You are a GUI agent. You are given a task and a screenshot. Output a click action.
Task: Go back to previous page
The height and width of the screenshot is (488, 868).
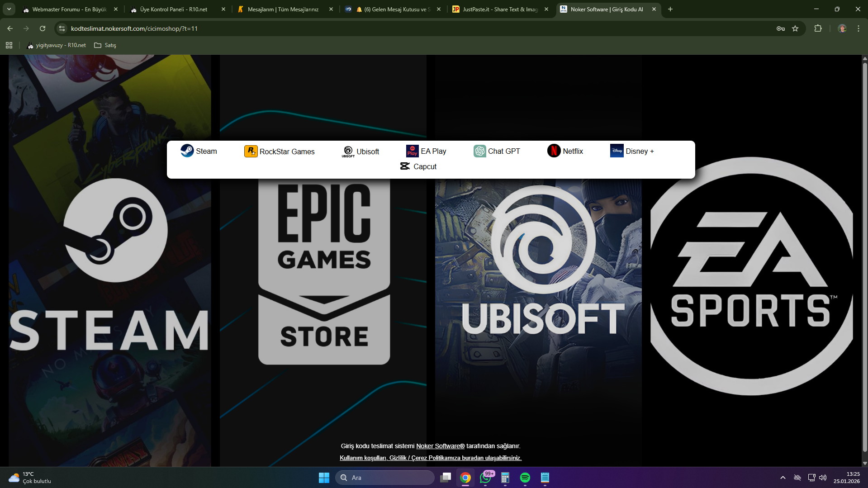pos(10,28)
